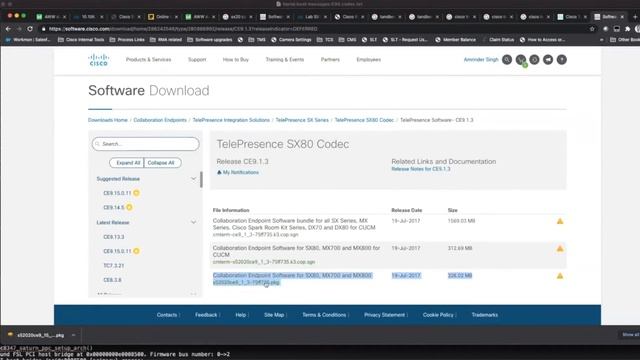The image size is (640, 360).
Task: Click the bell icon beside My Notifications
Action: [x=219, y=173]
